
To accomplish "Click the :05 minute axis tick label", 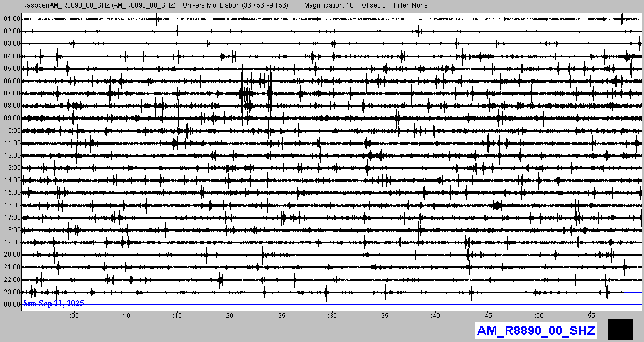I will (74, 316).
